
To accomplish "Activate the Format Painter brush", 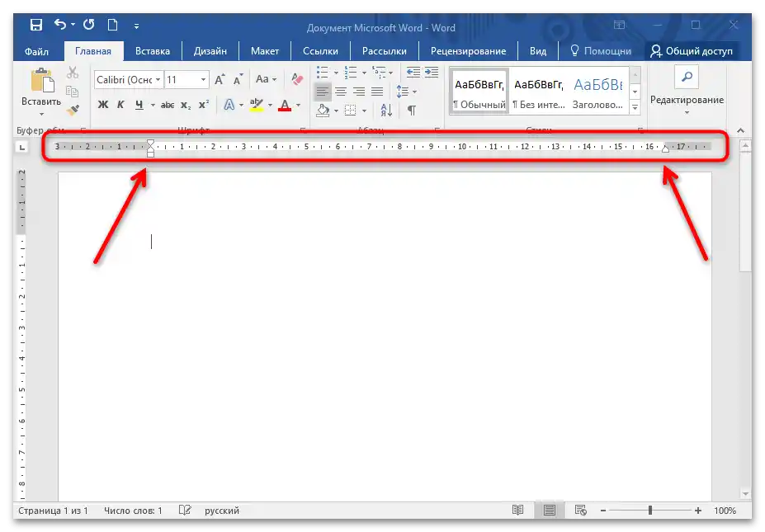I will point(73,111).
